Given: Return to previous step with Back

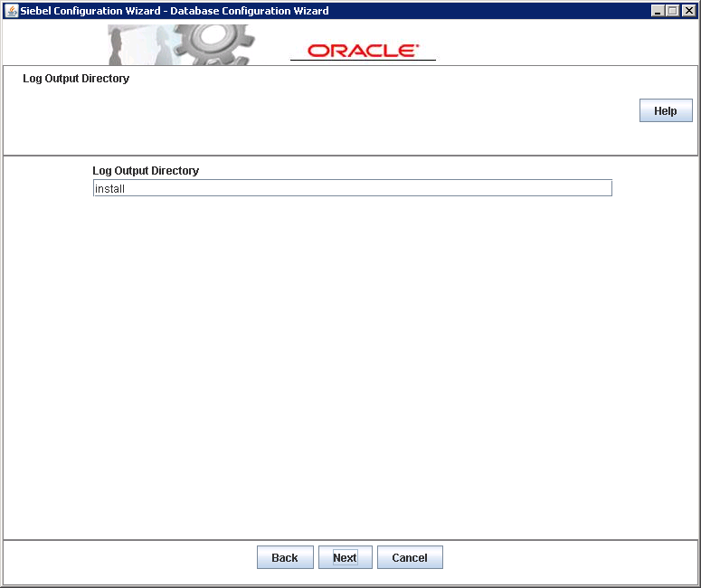Looking at the screenshot, I should click(x=285, y=557).
